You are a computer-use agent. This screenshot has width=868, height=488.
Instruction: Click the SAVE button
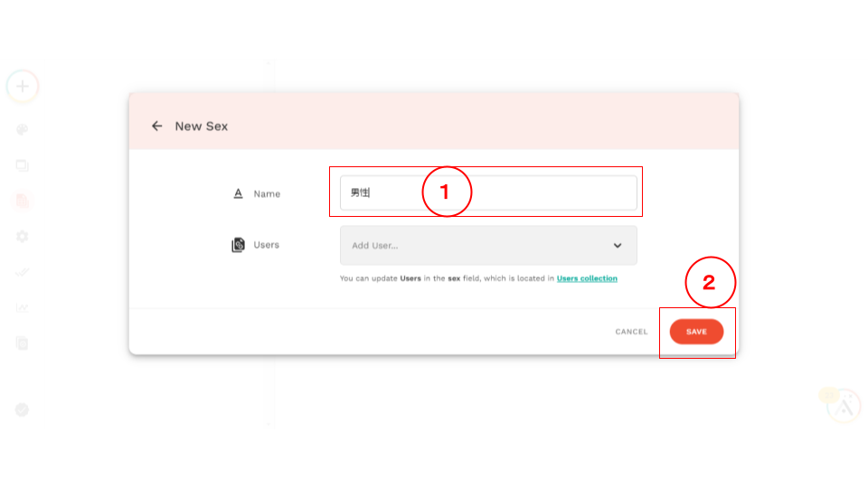tap(696, 332)
